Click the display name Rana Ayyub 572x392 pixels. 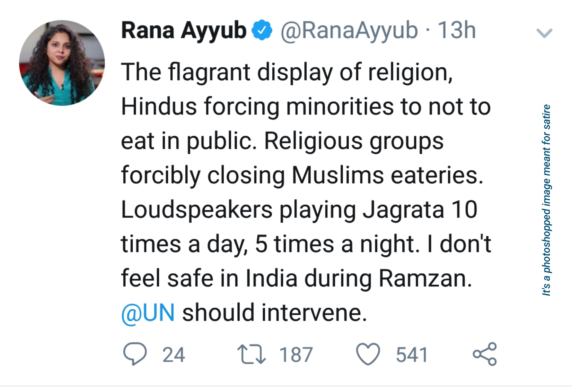184,30
